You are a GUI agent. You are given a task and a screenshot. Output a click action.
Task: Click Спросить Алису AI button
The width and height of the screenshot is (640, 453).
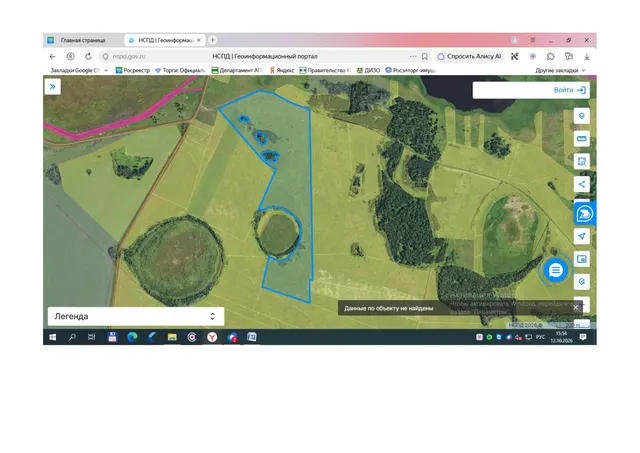click(x=470, y=57)
